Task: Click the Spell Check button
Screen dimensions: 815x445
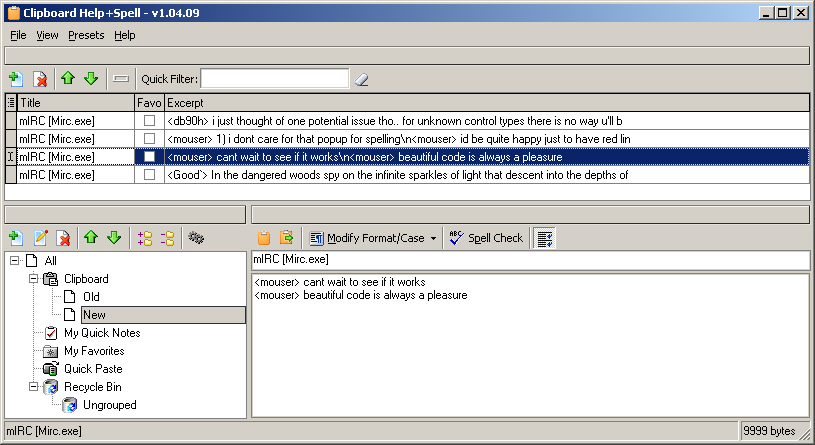Action: [486, 238]
